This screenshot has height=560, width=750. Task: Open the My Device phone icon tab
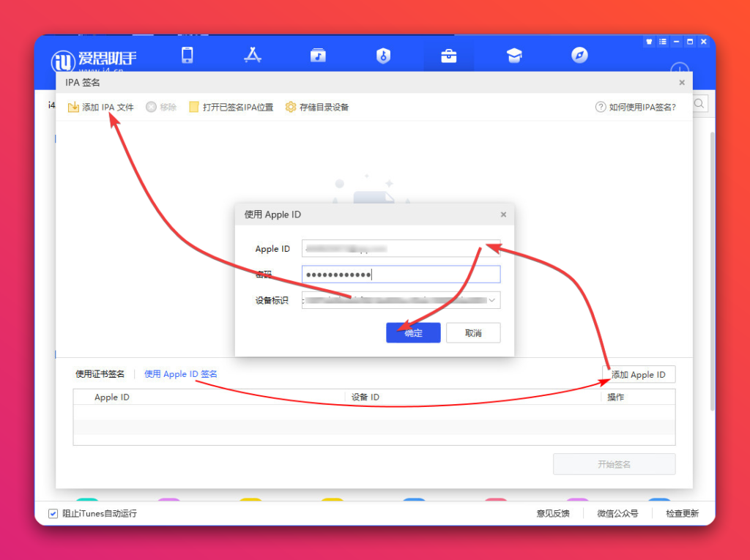[x=187, y=56]
